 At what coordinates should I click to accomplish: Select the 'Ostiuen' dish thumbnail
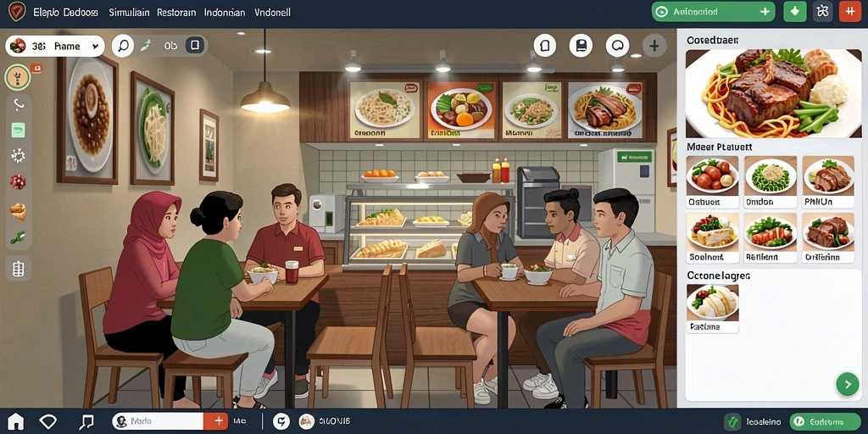[x=712, y=181]
